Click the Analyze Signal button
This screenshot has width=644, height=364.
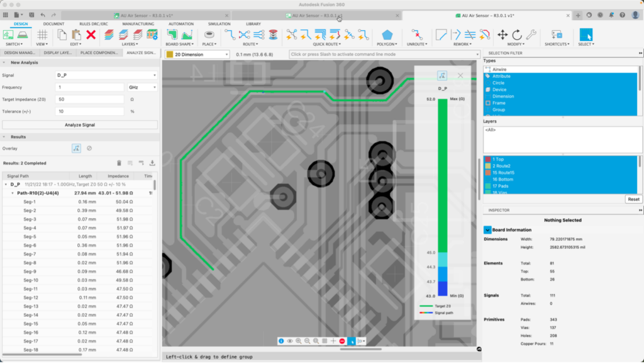click(80, 124)
